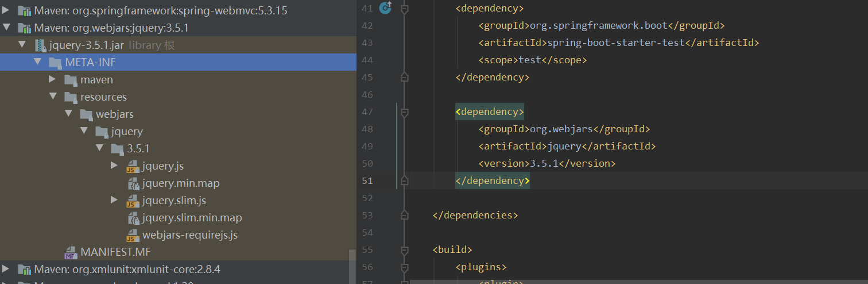The height and width of the screenshot is (284, 868).
Task: Click the scope test value on line 44
Action: coord(529,60)
